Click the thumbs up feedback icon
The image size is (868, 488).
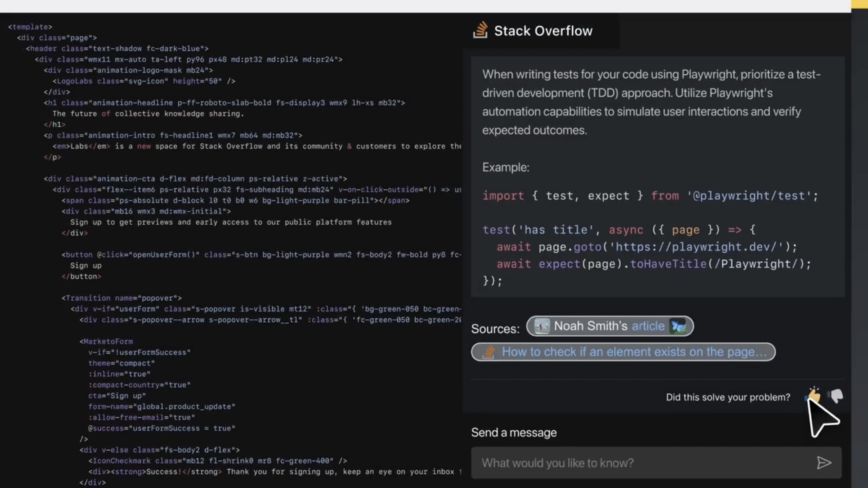(x=813, y=395)
